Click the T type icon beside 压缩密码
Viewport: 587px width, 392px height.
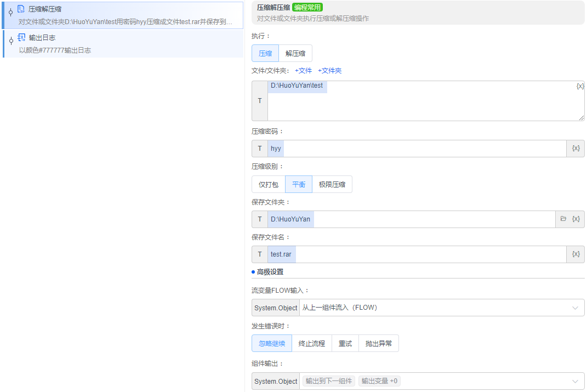tap(259, 148)
